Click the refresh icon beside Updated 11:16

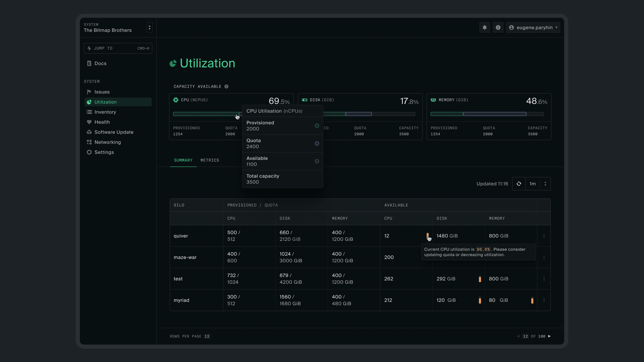point(519,184)
